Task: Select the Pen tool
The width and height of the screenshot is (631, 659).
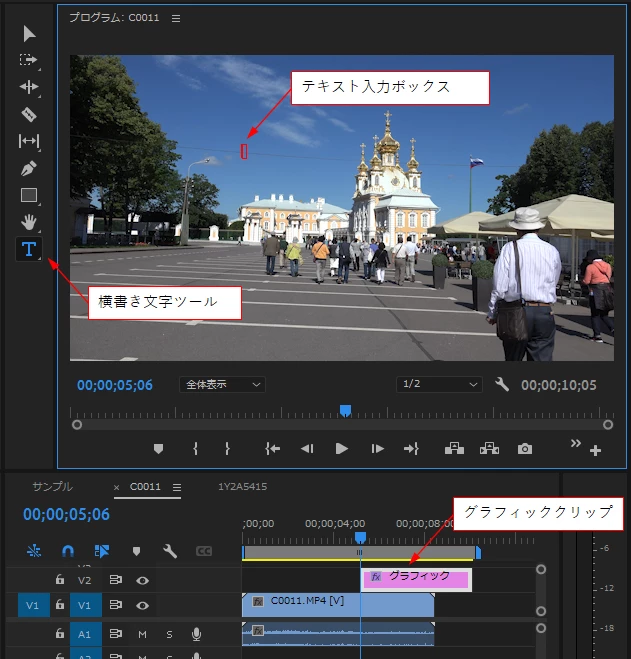Action: (29, 169)
